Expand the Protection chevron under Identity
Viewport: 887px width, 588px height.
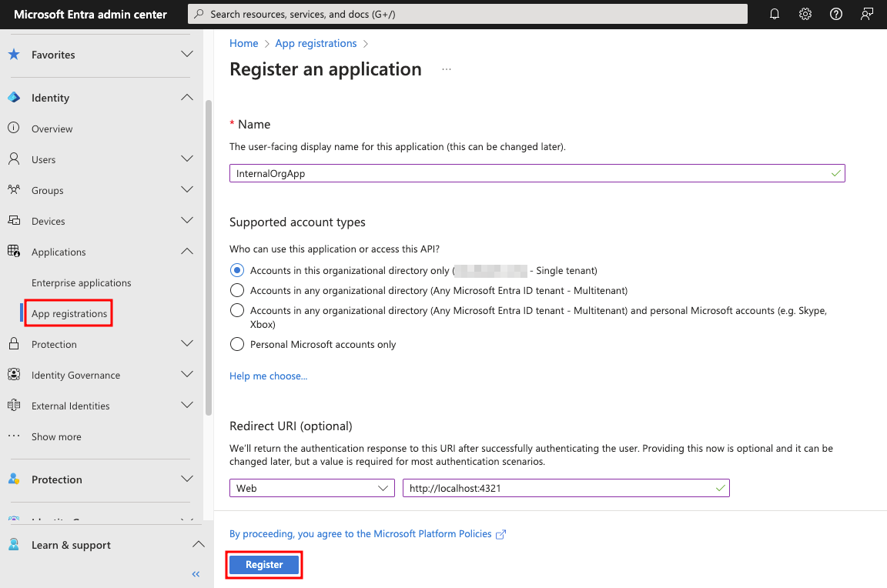coord(186,343)
